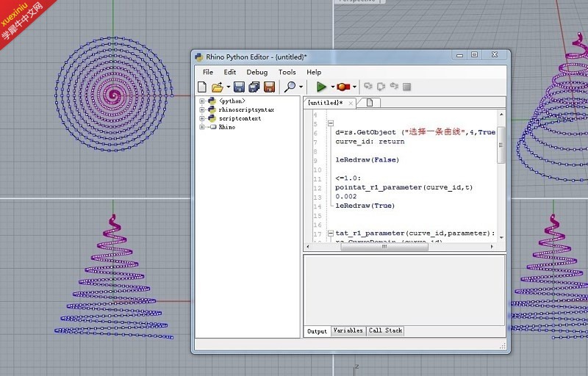Click the Python icon next to rhinoscriptsyntax
This screenshot has width=588, height=376.
pos(212,109)
